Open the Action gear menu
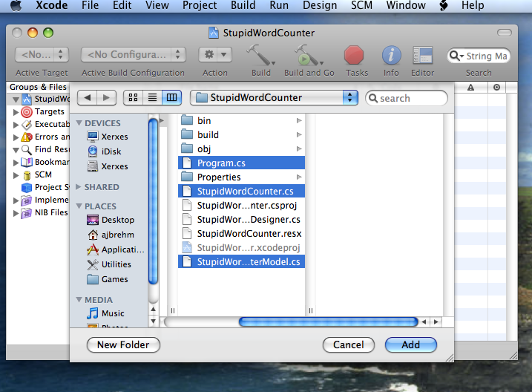This screenshot has height=392, width=532. 215,55
